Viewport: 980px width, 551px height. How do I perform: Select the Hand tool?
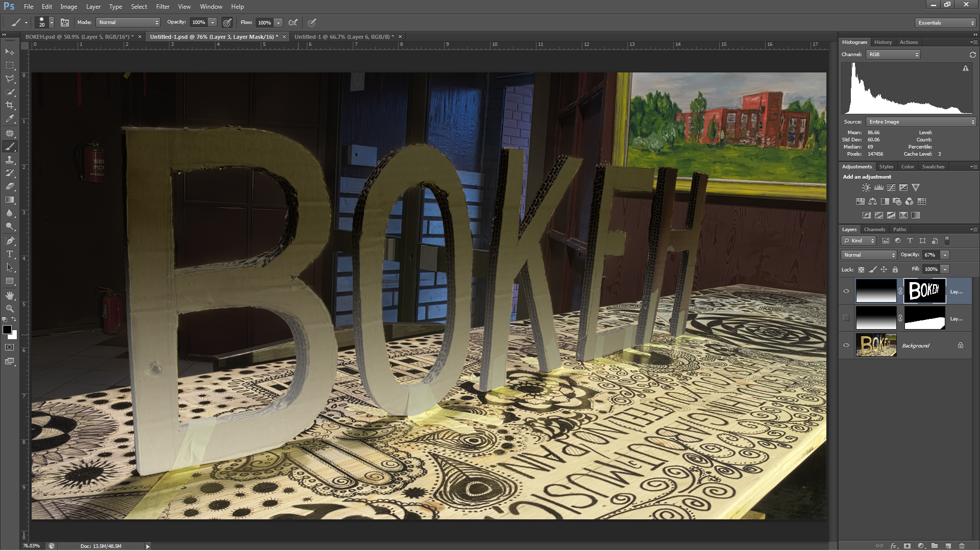tap(10, 295)
